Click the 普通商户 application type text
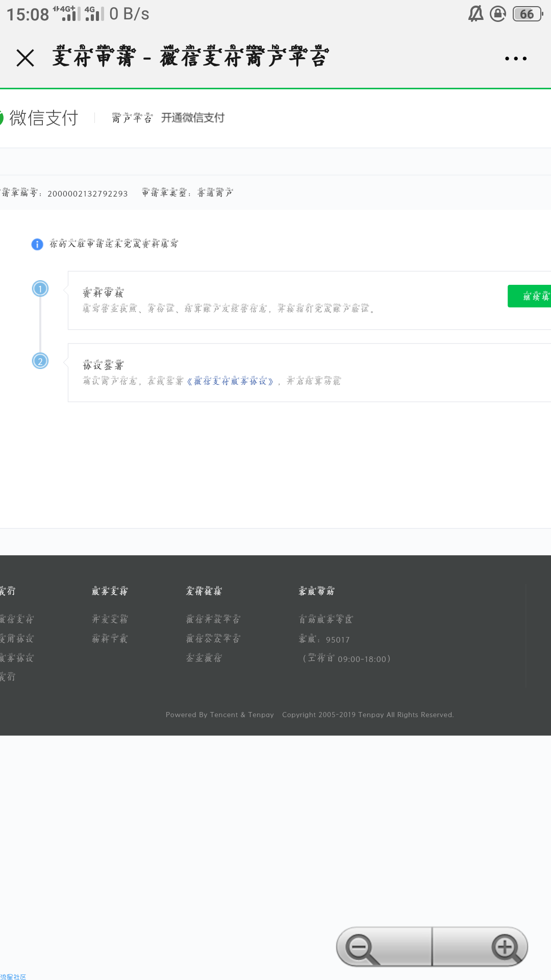551x980 pixels. tap(215, 193)
